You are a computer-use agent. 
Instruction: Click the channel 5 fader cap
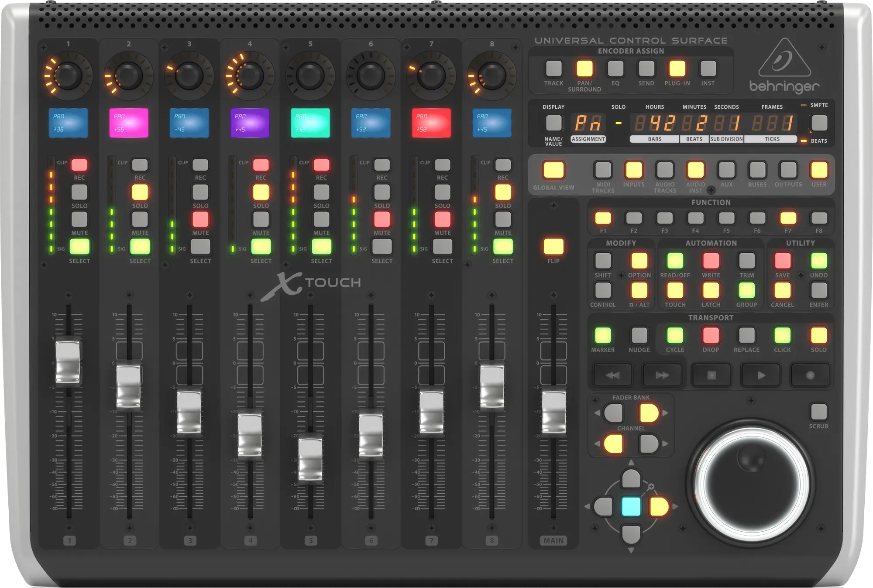tap(310, 459)
